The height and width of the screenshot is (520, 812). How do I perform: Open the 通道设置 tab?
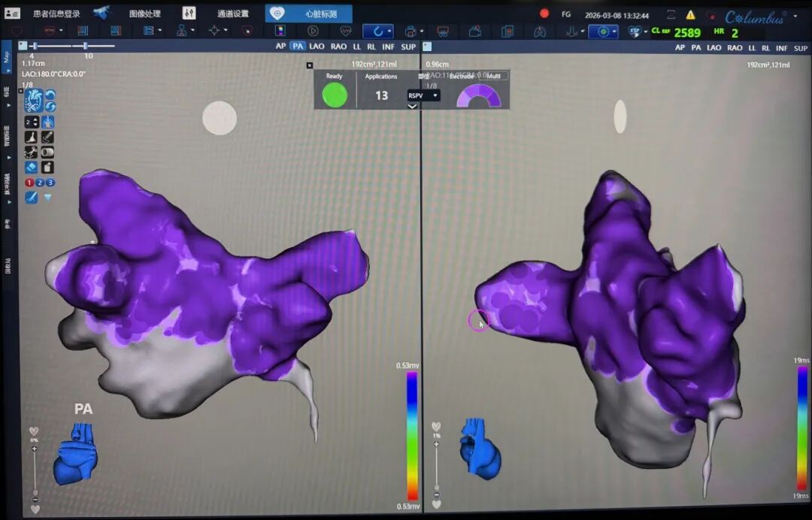pyautogui.click(x=233, y=14)
